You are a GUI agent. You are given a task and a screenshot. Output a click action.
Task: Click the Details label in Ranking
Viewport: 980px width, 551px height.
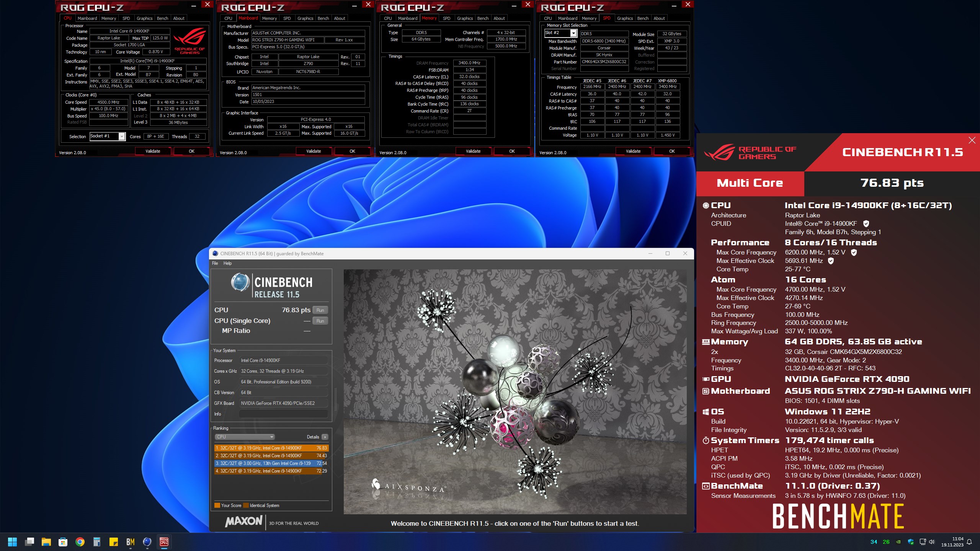tap(313, 437)
